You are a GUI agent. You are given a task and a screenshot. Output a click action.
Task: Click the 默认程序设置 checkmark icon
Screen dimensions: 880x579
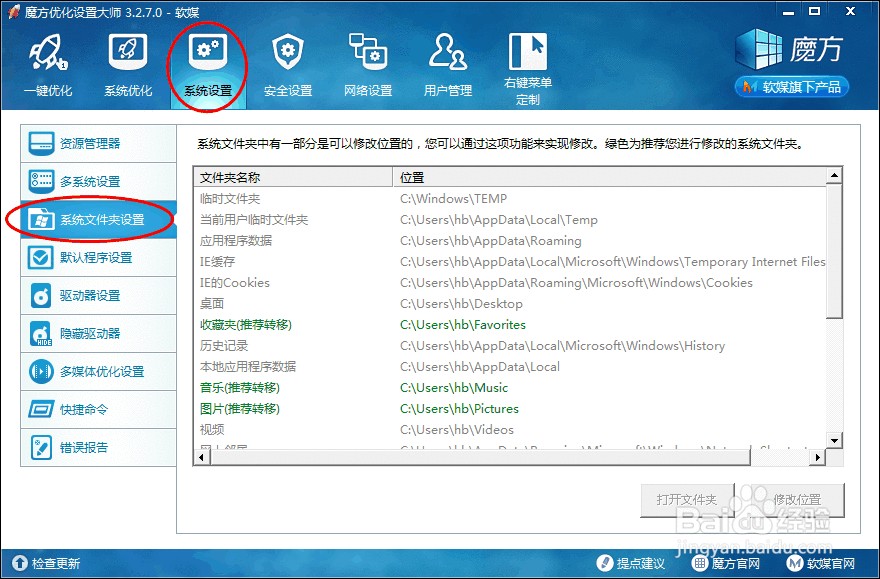coord(41,258)
